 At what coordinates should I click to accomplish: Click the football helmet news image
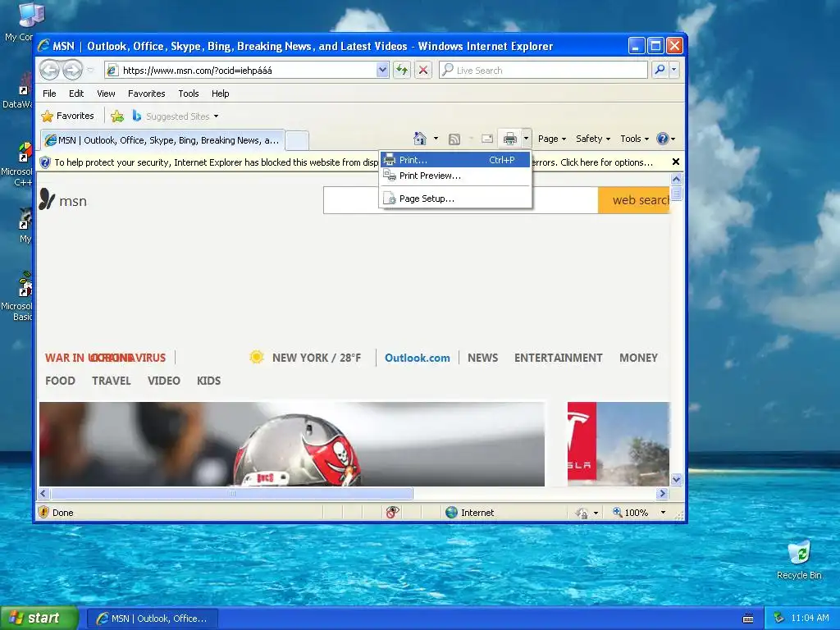tap(292, 444)
